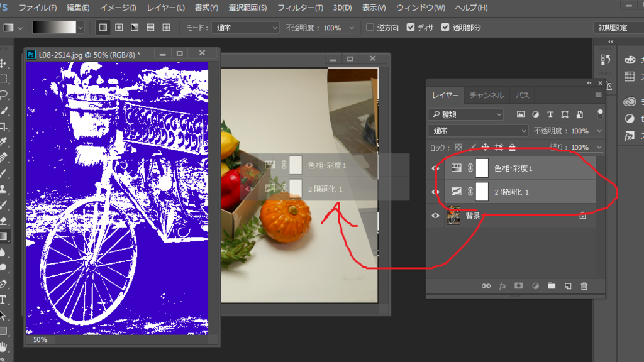This screenshot has height=362, width=644.
Task: Select the 背景 layer thumbnail
Action: click(x=453, y=216)
